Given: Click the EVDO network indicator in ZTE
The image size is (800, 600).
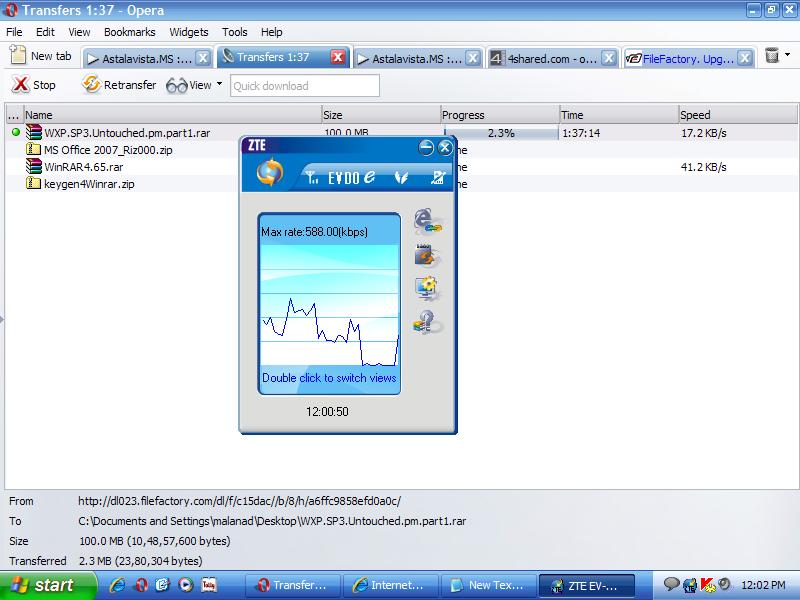Looking at the screenshot, I should point(352,177).
